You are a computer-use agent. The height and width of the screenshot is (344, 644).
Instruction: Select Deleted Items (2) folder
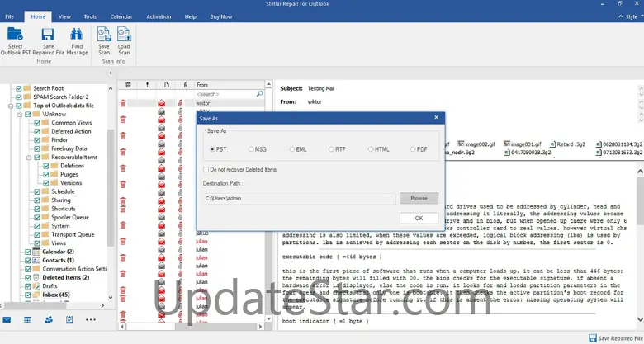click(66, 277)
